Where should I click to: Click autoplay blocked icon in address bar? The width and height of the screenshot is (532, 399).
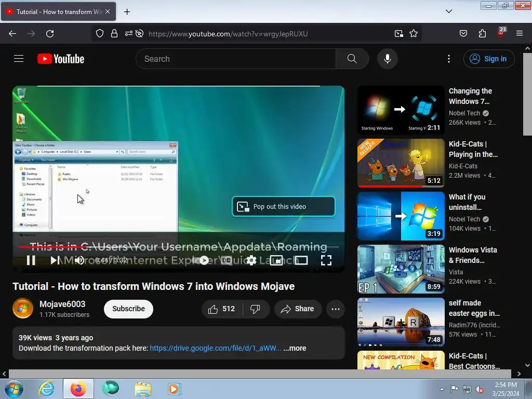tap(139, 34)
